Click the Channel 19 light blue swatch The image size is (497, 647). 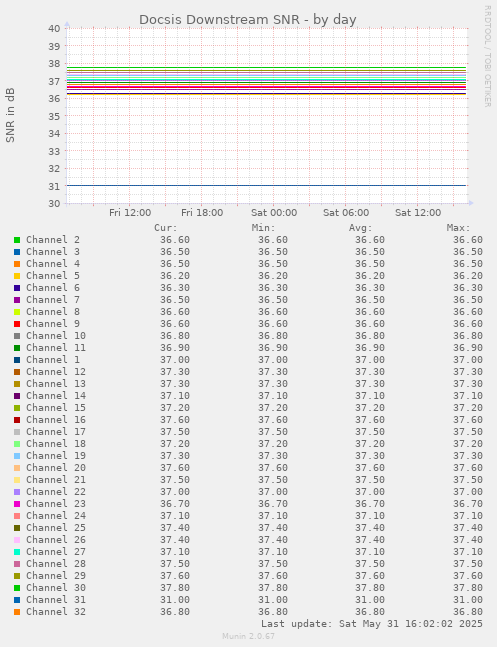pos(17,456)
